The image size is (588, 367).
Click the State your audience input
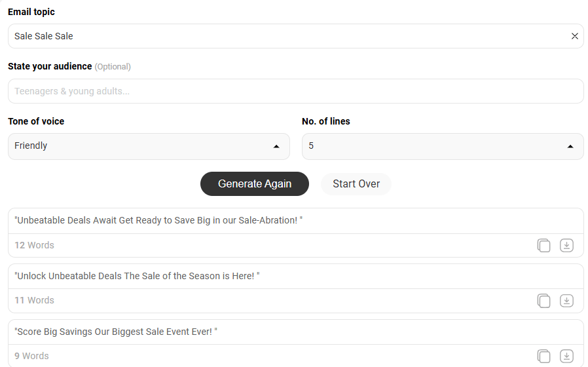pos(296,91)
